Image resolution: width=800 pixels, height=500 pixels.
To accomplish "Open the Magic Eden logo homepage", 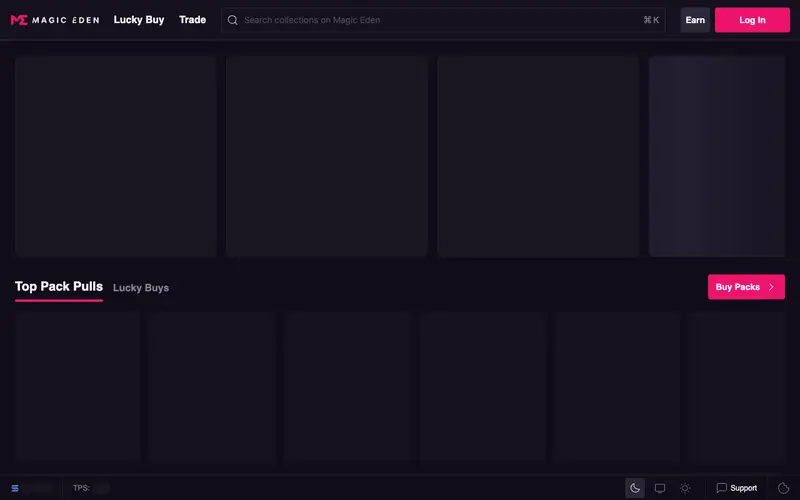I will point(55,20).
